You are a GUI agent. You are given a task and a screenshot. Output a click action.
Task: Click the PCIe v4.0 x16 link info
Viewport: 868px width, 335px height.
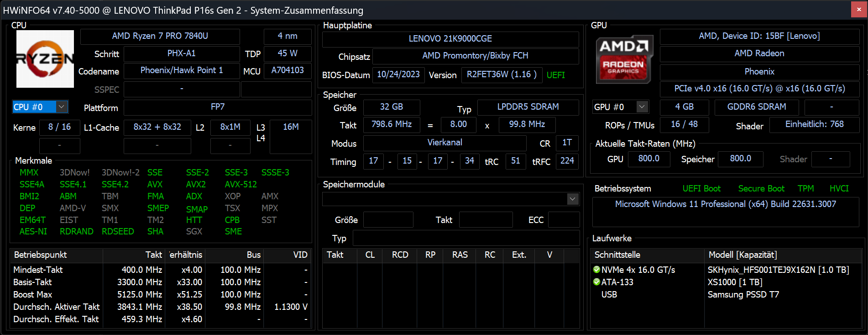click(x=759, y=89)
